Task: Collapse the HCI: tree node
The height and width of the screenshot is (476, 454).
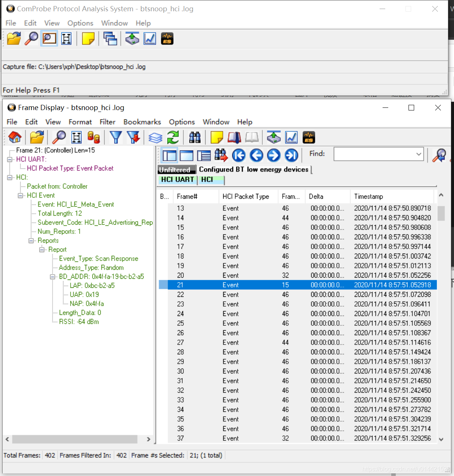Action: [x=10, y=177]
